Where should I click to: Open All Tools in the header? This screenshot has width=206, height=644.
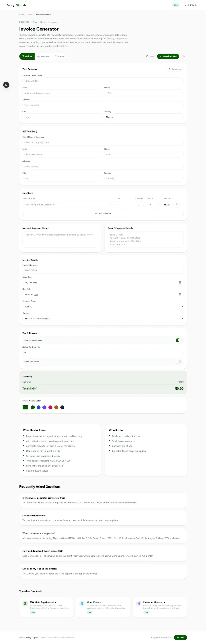point(191,5)
